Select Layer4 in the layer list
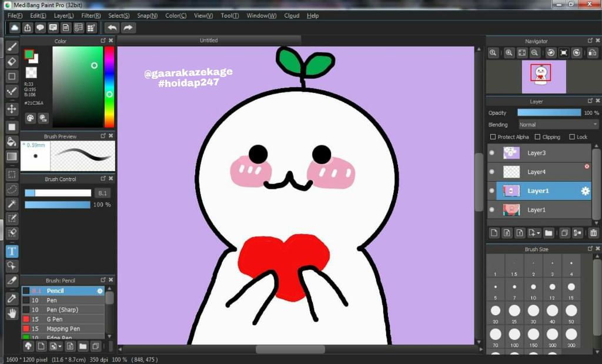The height and width of the screenshot is (364, 602). pyautogui.click(x=539, y=172)
